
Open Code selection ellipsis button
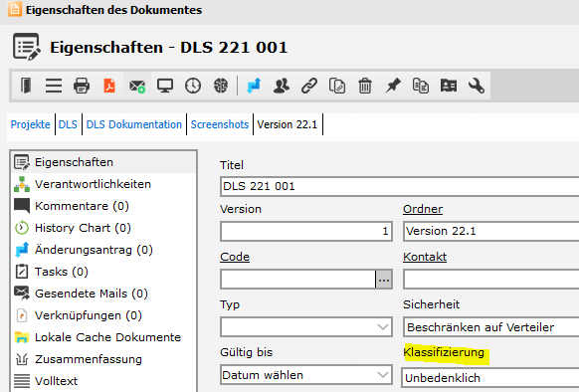(x=384, y=280)
